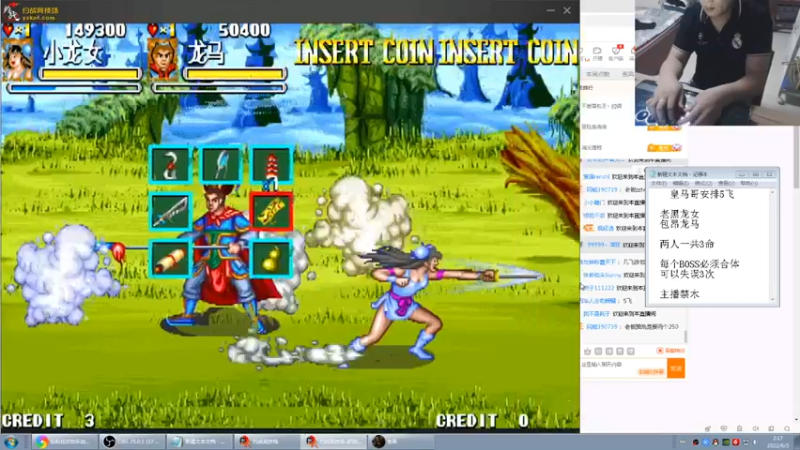Click the small orange label under chat input

651,372
